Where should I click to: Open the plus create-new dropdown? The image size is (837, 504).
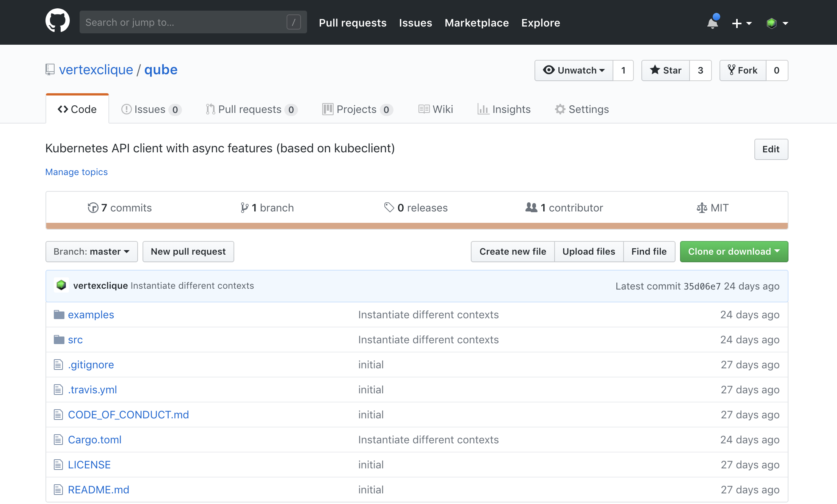[741, 23]
